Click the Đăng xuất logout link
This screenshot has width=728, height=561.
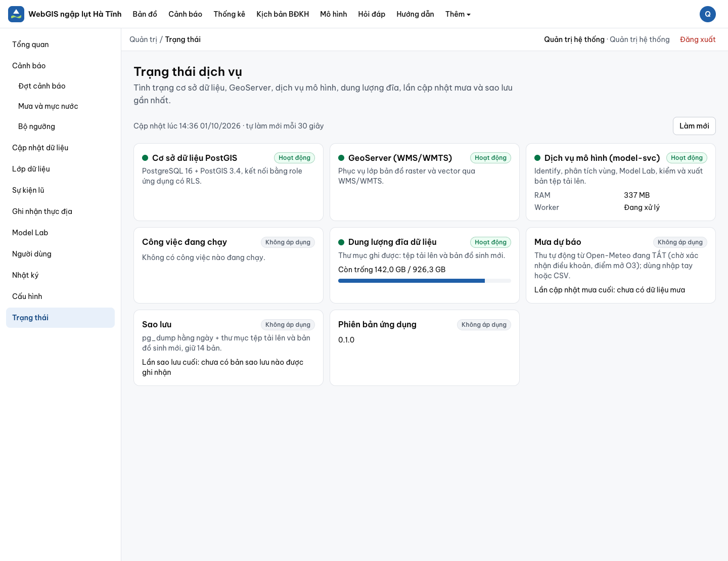(x=698, y=39)
